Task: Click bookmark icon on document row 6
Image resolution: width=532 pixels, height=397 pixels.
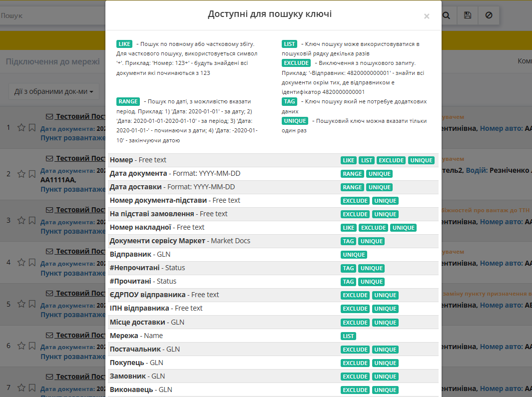Action: [x=32, y=346]
